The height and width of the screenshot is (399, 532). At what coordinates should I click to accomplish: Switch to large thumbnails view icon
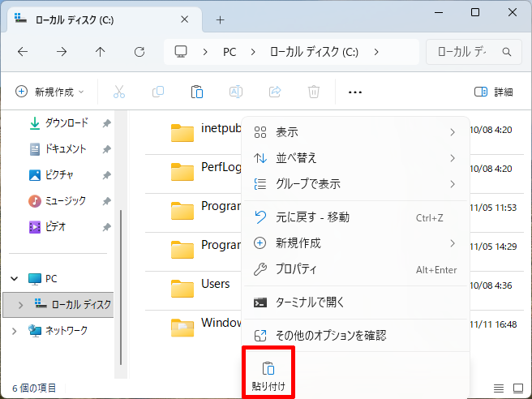[519, 388]
